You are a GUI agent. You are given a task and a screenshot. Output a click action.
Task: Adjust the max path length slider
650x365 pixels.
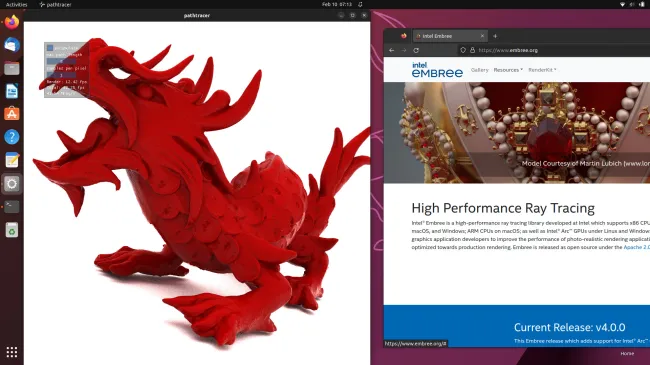click(61, 61)
